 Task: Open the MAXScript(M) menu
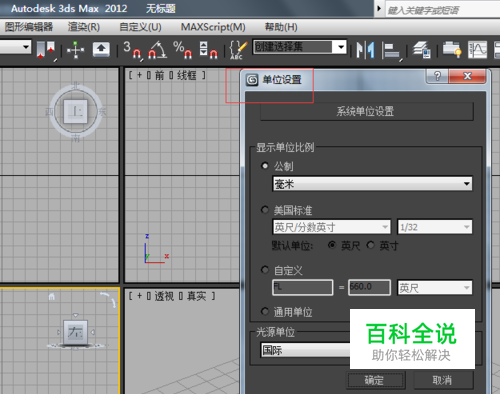click(213, 27)
